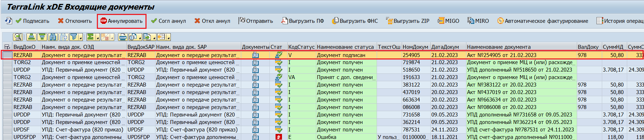Click the ДатаДокум column header
The height and width of the screenshot is (140, 644).
[x=448, y=47]
